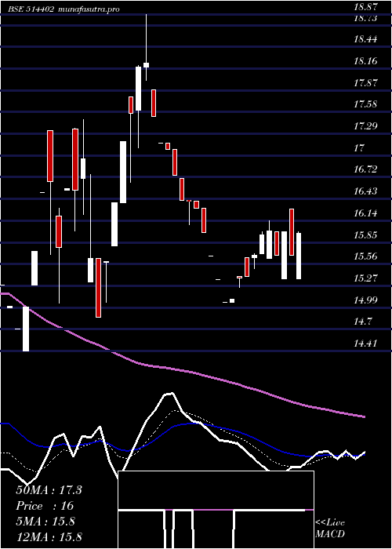Screen dimensions: 392x549
Task: Click the 17.87 price level label
Action: coord(365,83)
